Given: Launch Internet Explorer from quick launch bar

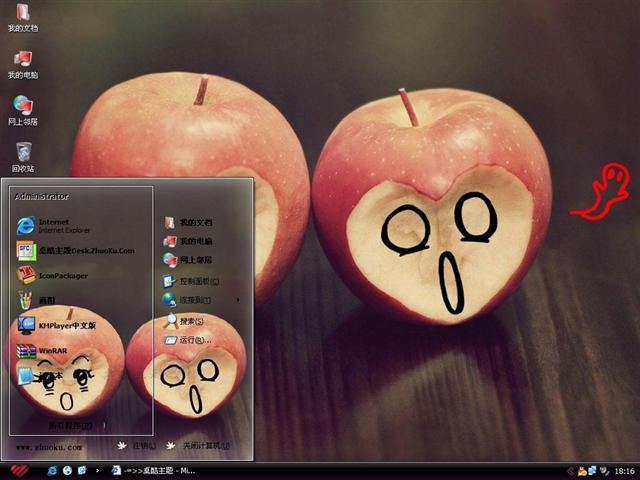Looking at the screenshot, I should [x=52, y=471].
